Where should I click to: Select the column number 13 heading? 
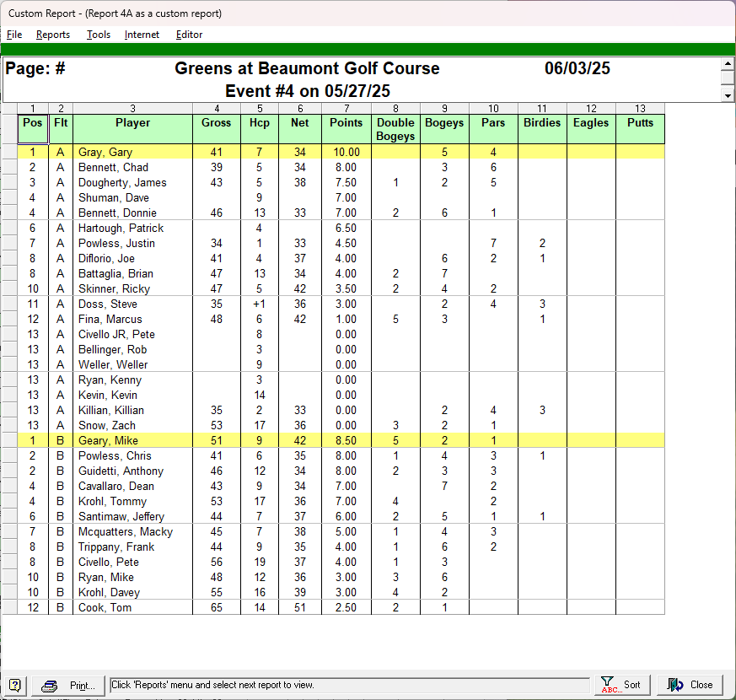coord(640,108)
